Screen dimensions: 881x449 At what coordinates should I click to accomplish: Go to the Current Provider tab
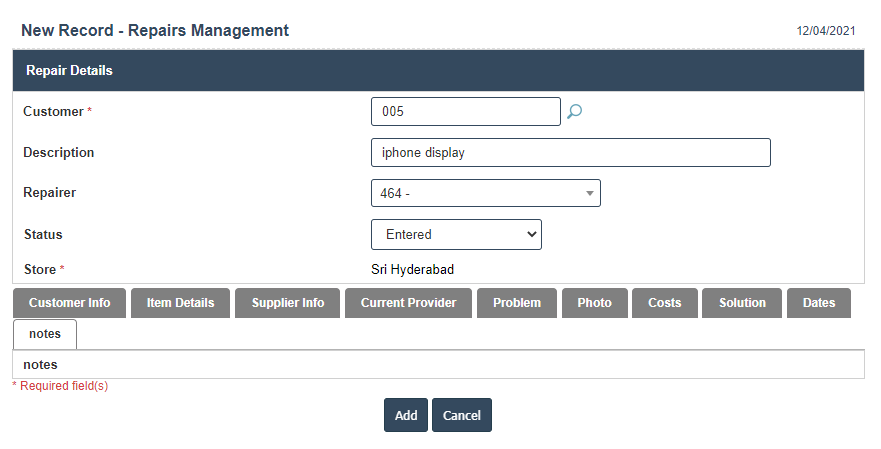408,303
